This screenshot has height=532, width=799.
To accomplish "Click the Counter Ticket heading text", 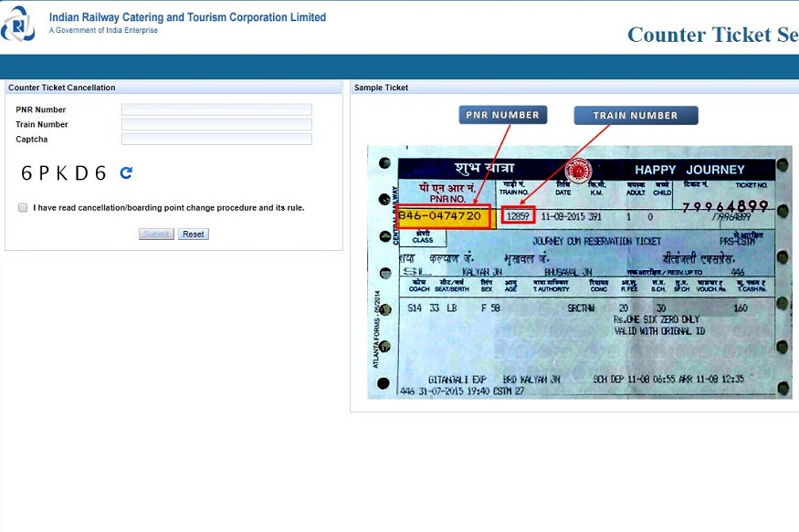I will [713, 35].
